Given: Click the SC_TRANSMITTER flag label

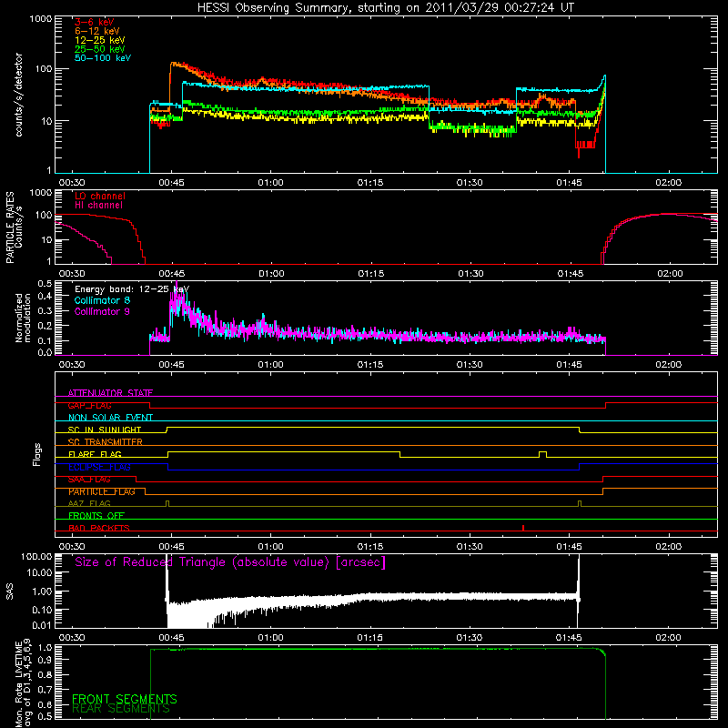Looking at the screenshot, I should 106,442.
